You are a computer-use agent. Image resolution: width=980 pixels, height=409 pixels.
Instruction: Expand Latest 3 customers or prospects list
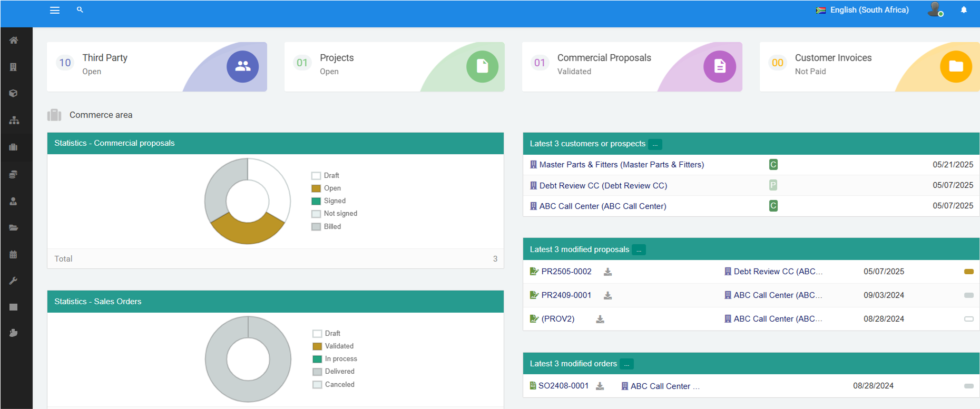(655, 144)
